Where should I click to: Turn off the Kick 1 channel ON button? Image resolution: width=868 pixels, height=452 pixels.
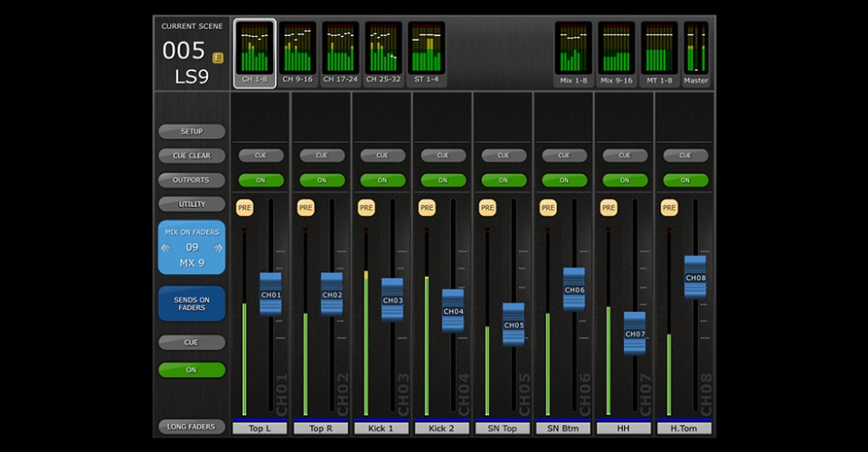[382, 181]
